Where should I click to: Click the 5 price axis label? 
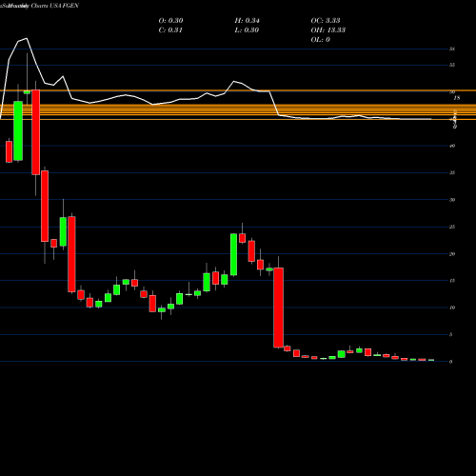[x=451, y=335]
